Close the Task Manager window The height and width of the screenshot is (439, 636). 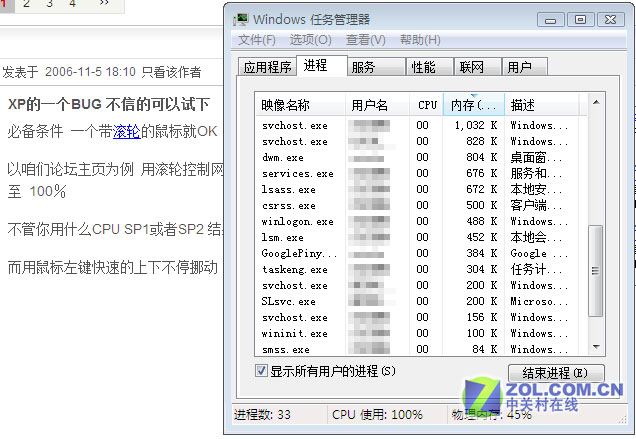tap(610, 19)
